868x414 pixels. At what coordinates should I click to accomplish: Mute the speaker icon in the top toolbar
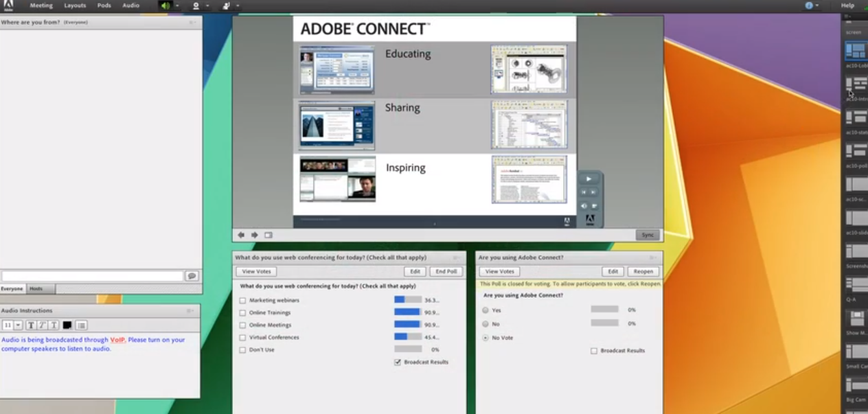(165, 5)
